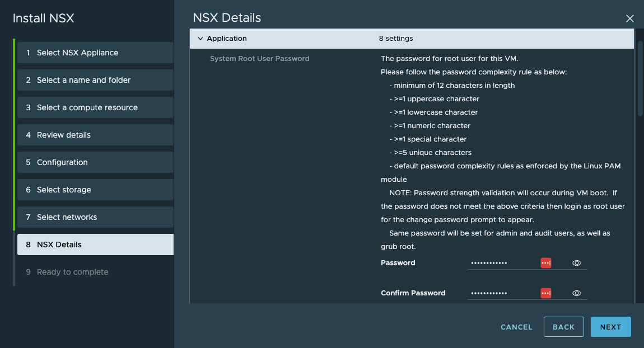644x348 pixels.
Task: Click the 'System Root User Password' label
Action: click(x=260, y=59)
